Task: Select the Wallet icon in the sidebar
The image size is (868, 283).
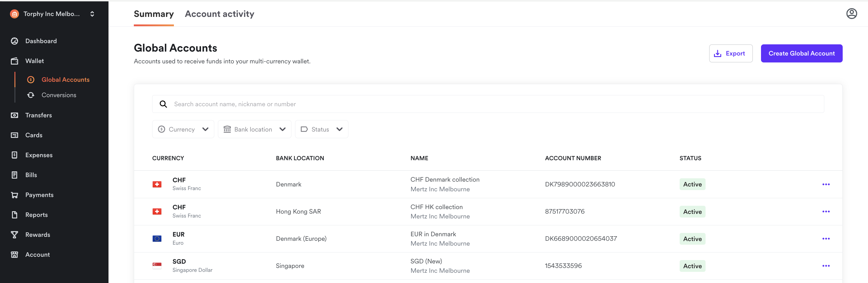Action: (14, 61)
